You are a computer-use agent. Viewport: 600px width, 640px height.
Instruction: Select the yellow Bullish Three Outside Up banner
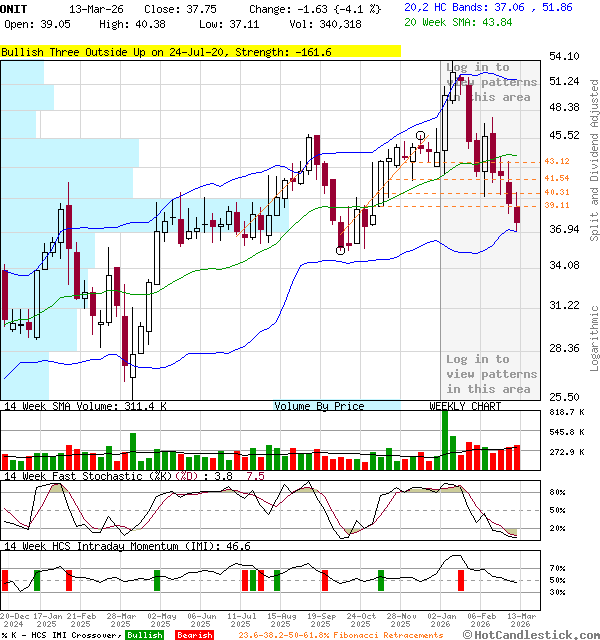point(200,51)
